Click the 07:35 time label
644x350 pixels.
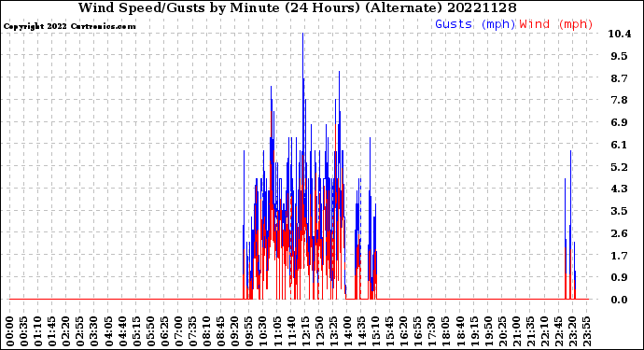[x=192, y=330]
